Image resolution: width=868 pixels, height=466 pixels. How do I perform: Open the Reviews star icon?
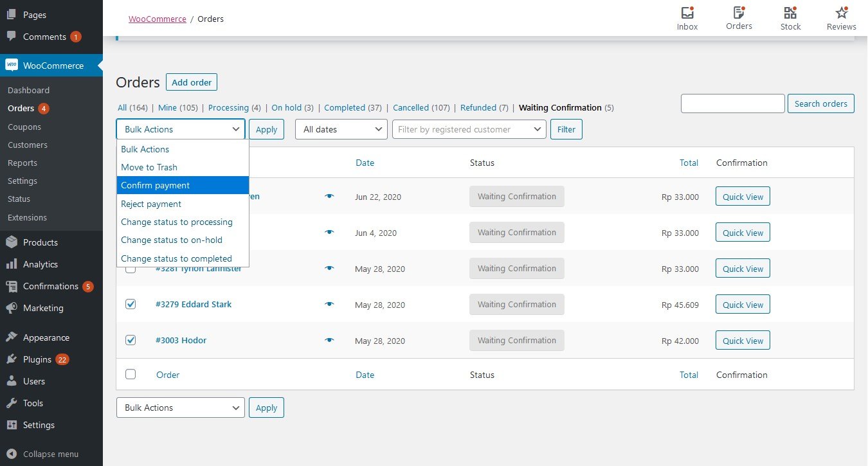pos(842,13)
